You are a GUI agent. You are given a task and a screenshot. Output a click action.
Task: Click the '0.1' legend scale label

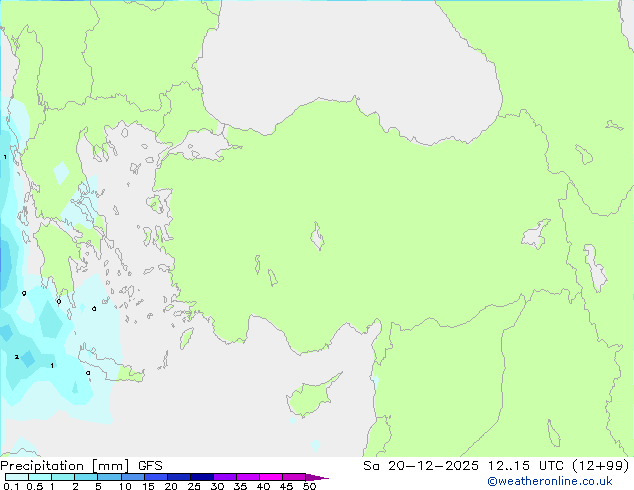[x=11, y=486]
